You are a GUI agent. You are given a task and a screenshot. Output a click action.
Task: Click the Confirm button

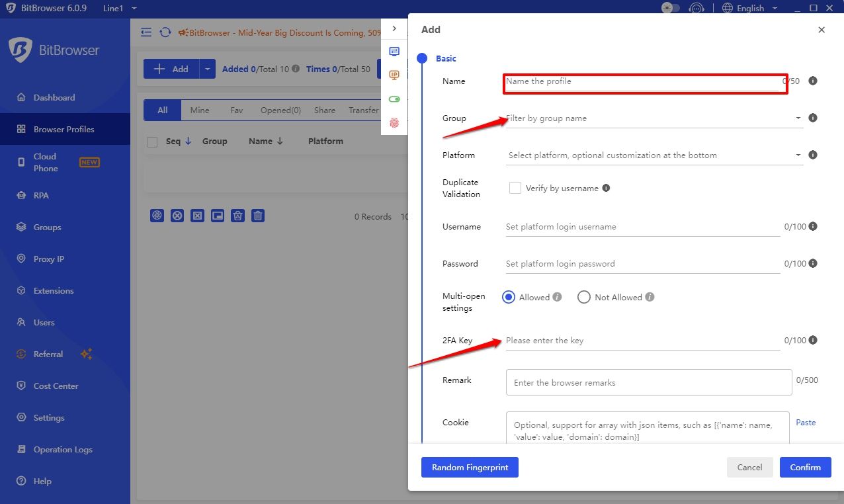(805, 467)
